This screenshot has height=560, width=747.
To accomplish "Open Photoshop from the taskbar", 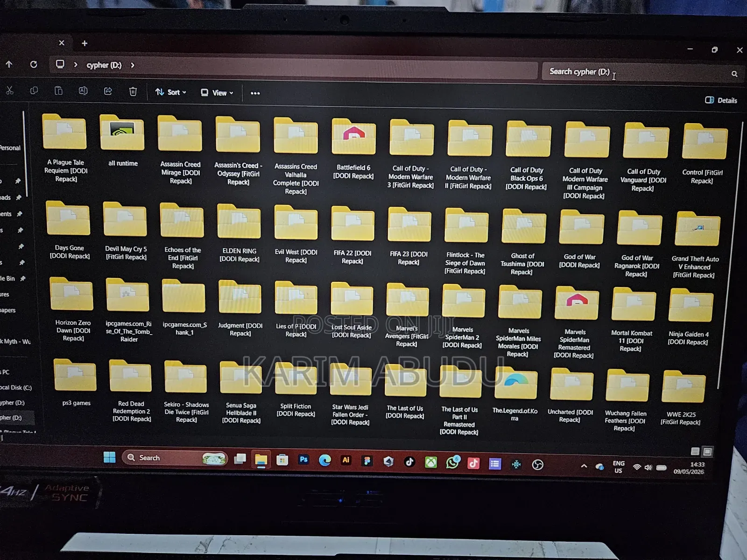I will tap(303, 460).
